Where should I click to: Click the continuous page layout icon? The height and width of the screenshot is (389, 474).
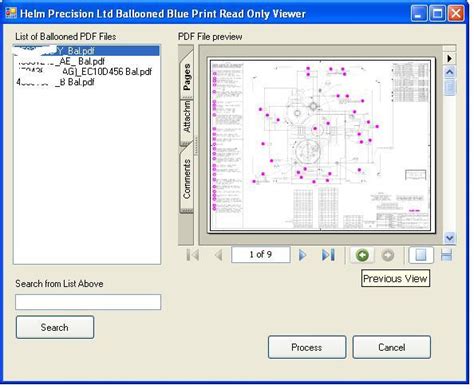446,255
